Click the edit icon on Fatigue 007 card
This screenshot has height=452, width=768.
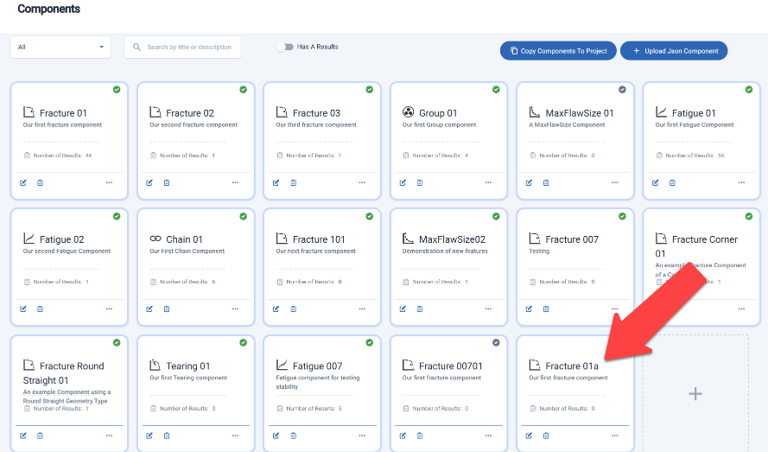[x=276, y=435]
